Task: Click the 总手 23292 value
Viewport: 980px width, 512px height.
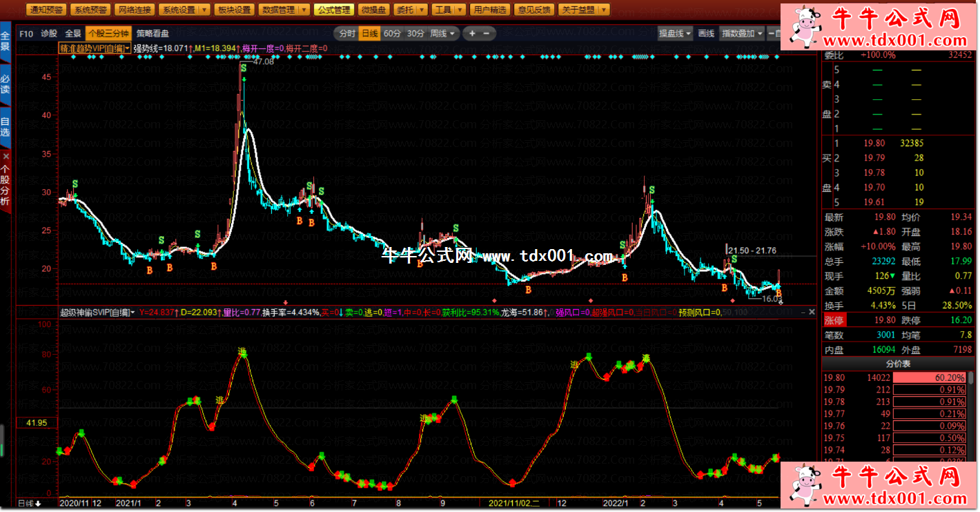Action: [x=883, y=262]
